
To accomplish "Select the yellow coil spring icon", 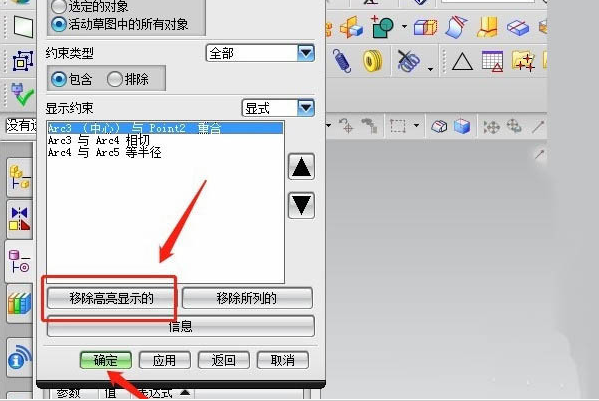I will (372, 61).
